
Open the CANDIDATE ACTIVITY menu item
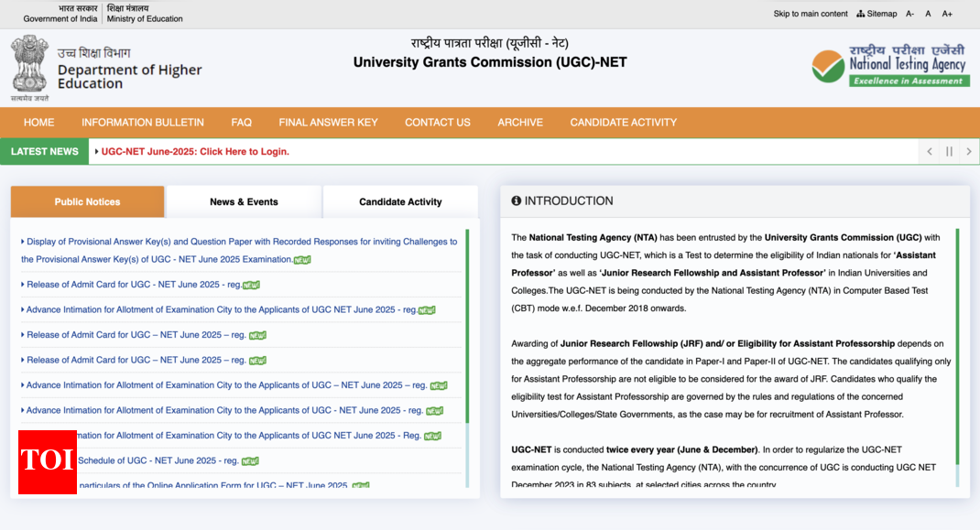tap(623, 123)
